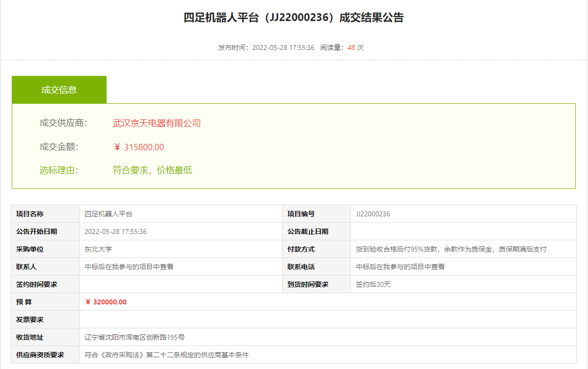Click the 联系电话 value 中标后在我参与的项目中查看
The height and width of the screenshot is (369, 588).
coord(400,267)
